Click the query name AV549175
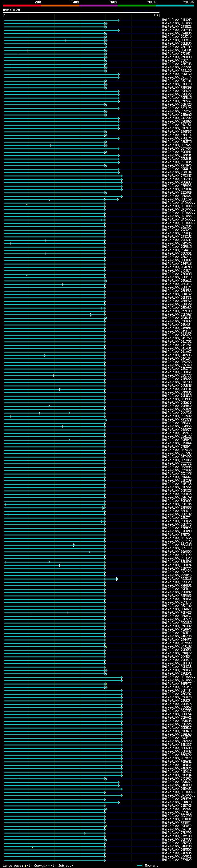Viewport: 197px width, 868px height. [x=11, y=10]
